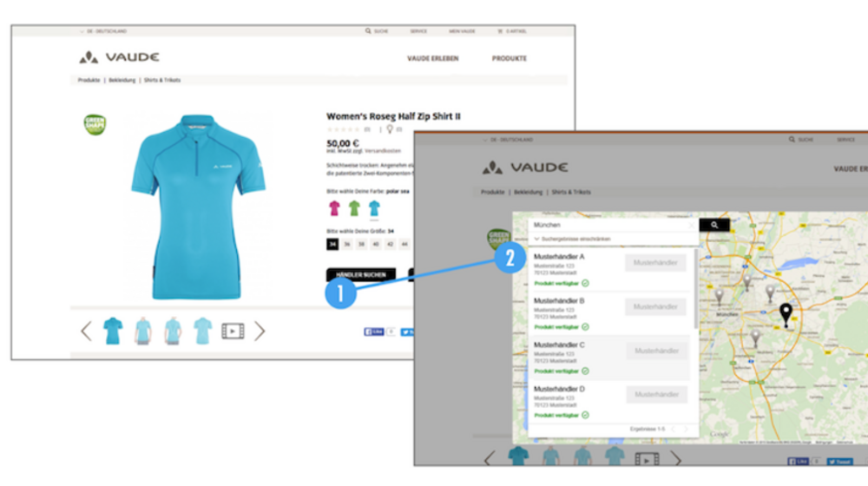Click HÄNDLER SUCHEN button
The image size is (868, 486).
361,274
